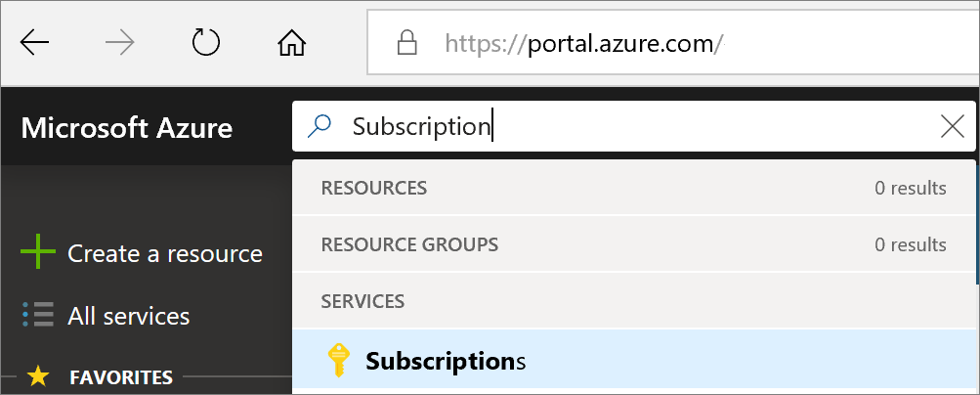Click the yellow key Subscriptions icon

[337, 362]
